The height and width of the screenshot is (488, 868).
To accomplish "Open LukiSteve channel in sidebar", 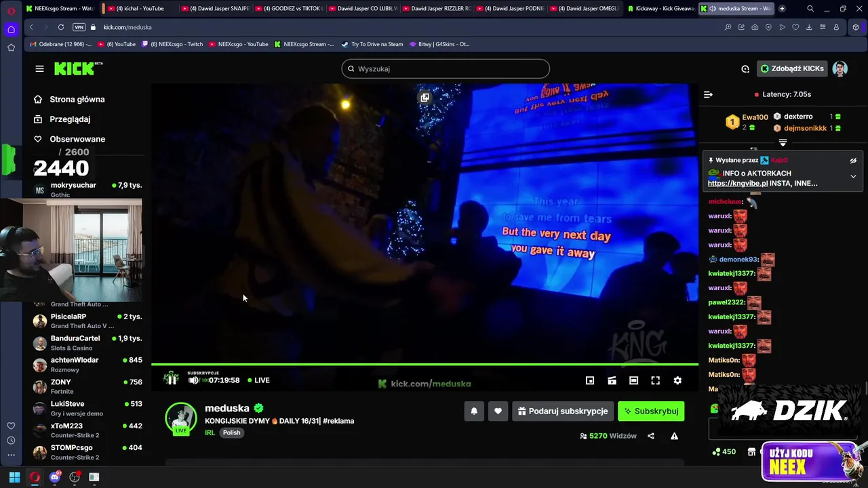I will tap(87, 408).
